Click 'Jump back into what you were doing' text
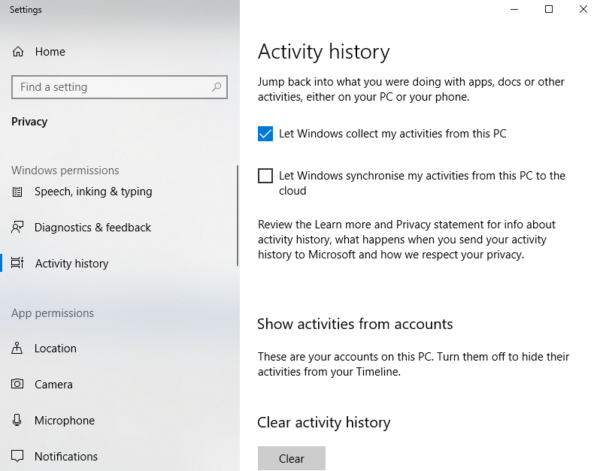This screenshot has width=600, height=471. (x=411, y=89)
